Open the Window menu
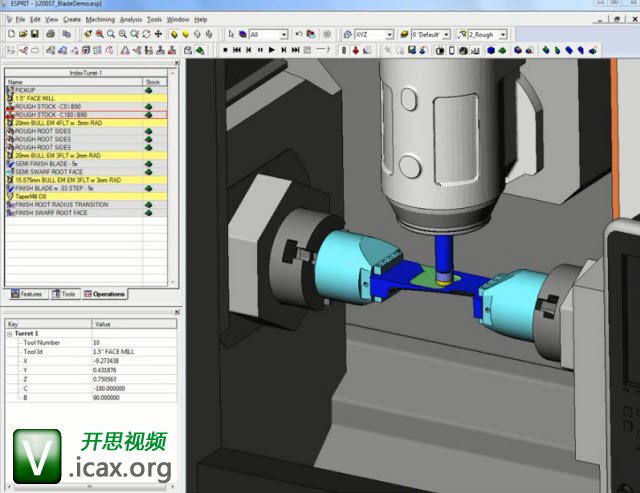This screenshot has width=640, height=493. (x=178, y=19)
